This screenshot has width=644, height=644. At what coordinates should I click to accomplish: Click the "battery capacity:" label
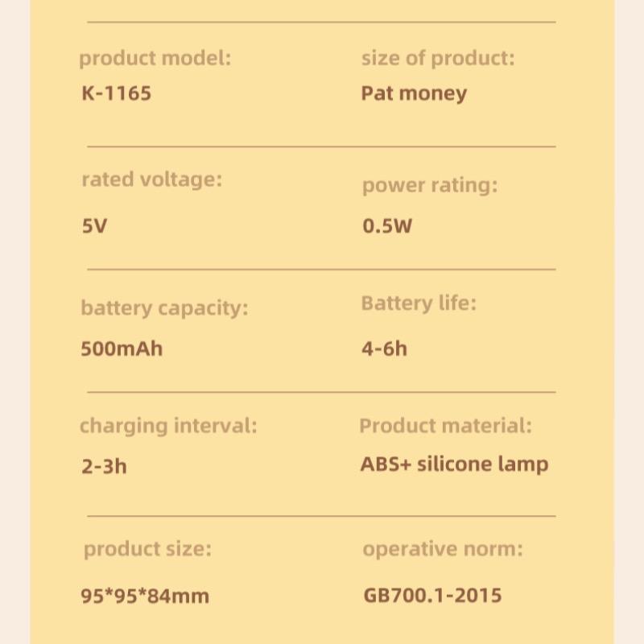pyautogui.click(x=164, y=308)
